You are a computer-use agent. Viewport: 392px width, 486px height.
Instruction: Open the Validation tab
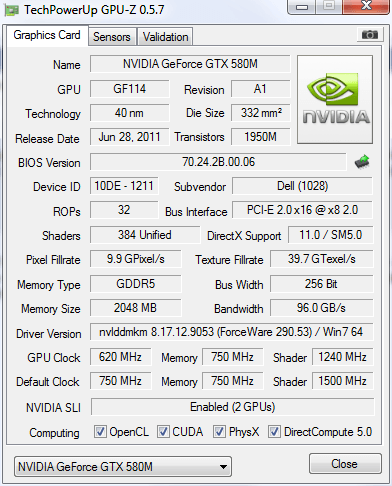pyautogui.click(x=165, y=37)
